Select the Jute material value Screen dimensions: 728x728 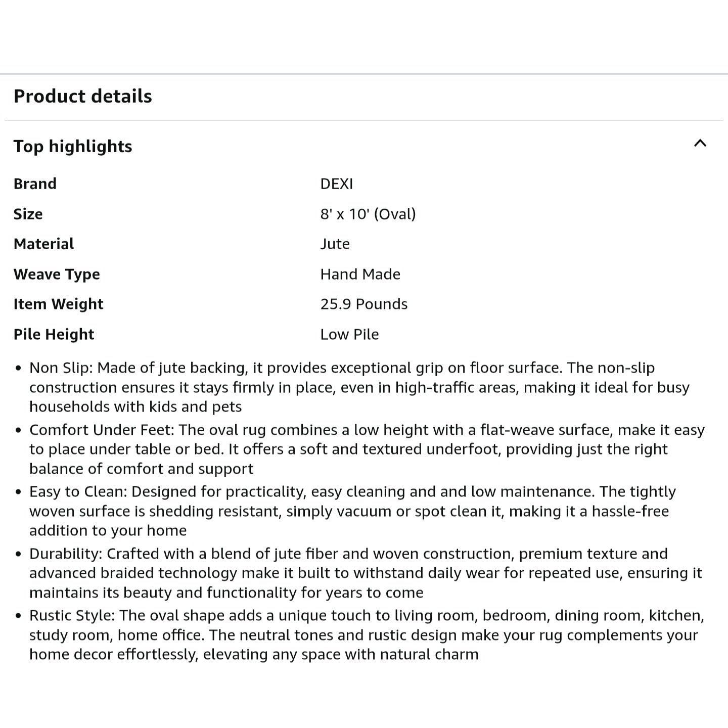pyautogui.click(x=335, y=244)
